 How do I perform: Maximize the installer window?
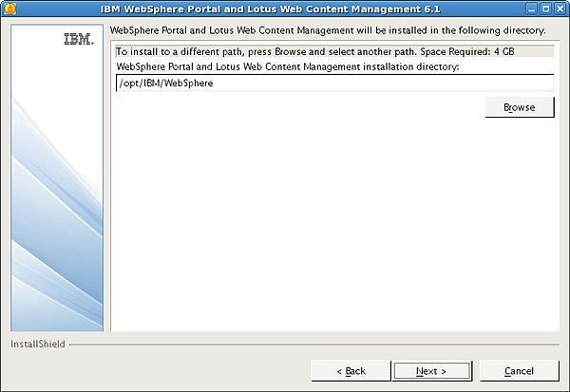(545, 9)
